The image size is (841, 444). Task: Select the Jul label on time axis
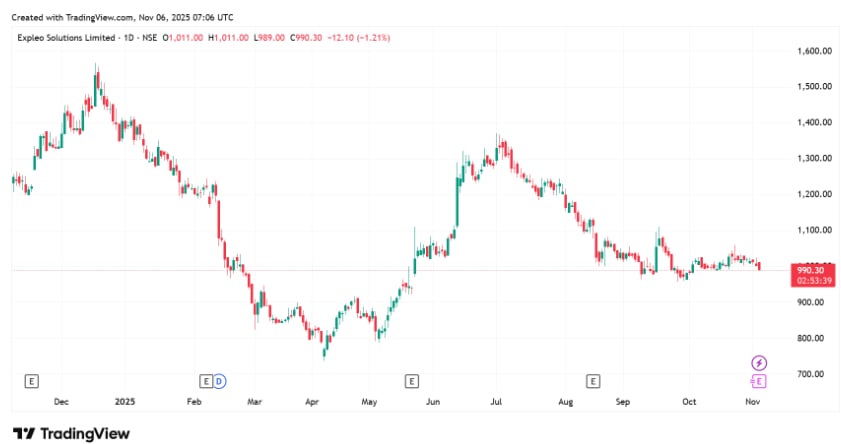pos(496,402)
